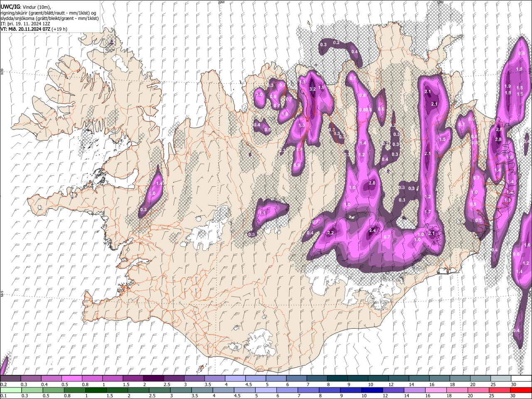
Task: Pick the grey-purple swatch labeled 0.2
Action: (10, 378)
